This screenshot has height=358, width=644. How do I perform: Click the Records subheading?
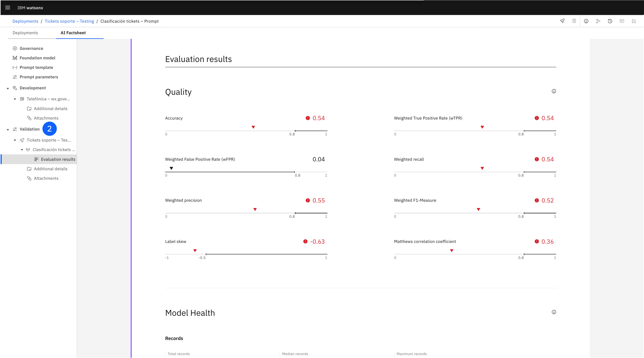(x=174, y=338)
